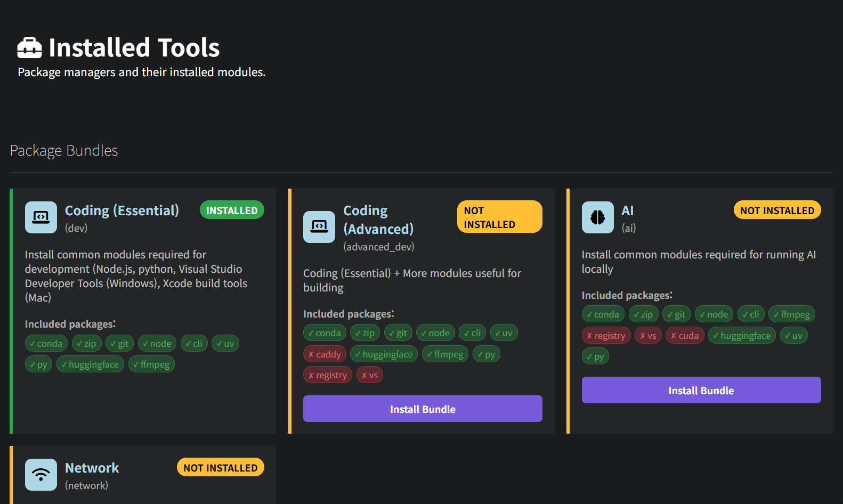843x504 pixels.
Task: Select node tag in Coding (Essential)
Action: tap(157, 344)
